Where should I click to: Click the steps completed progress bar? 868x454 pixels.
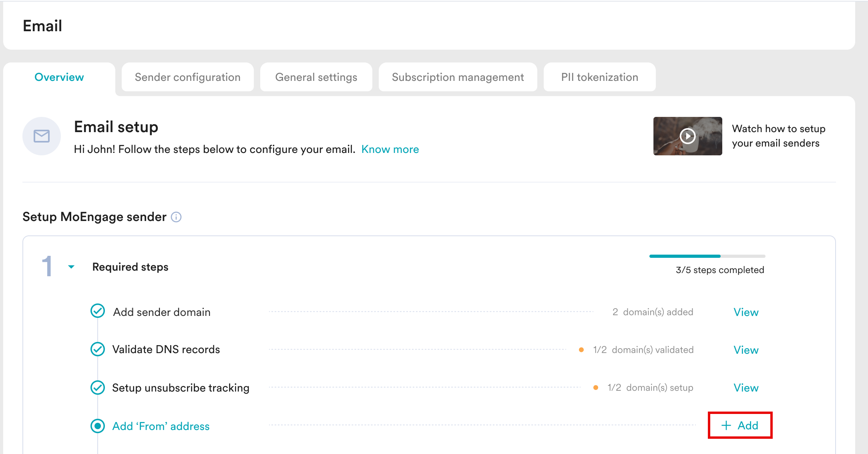(707, 256)
